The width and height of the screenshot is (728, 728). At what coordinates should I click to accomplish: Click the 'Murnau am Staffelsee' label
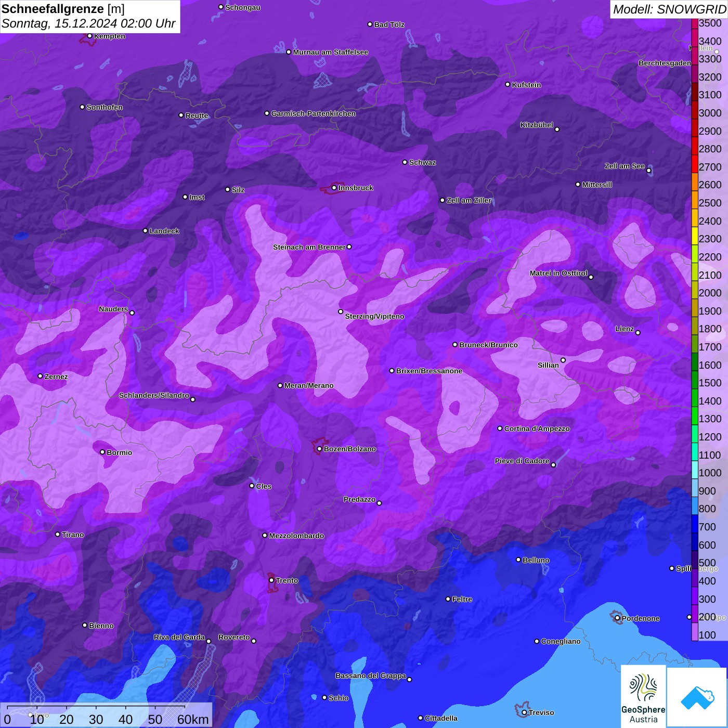(x=331, y=52)
